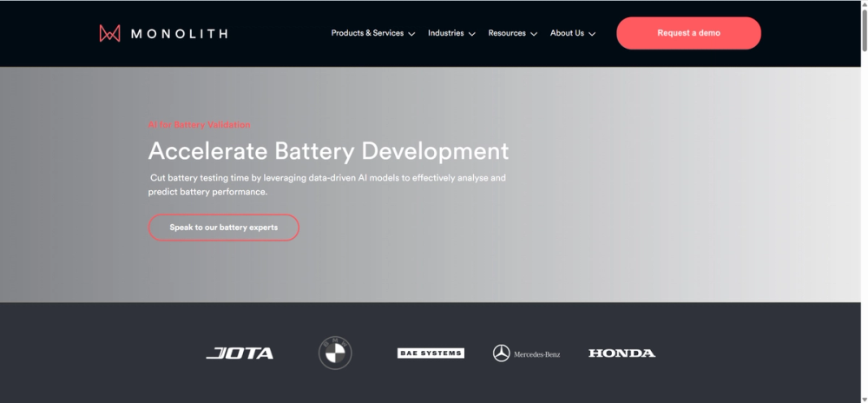Click Speak to our battery experts button
This screenshot has height=403, width=868.
coord(224,228)
